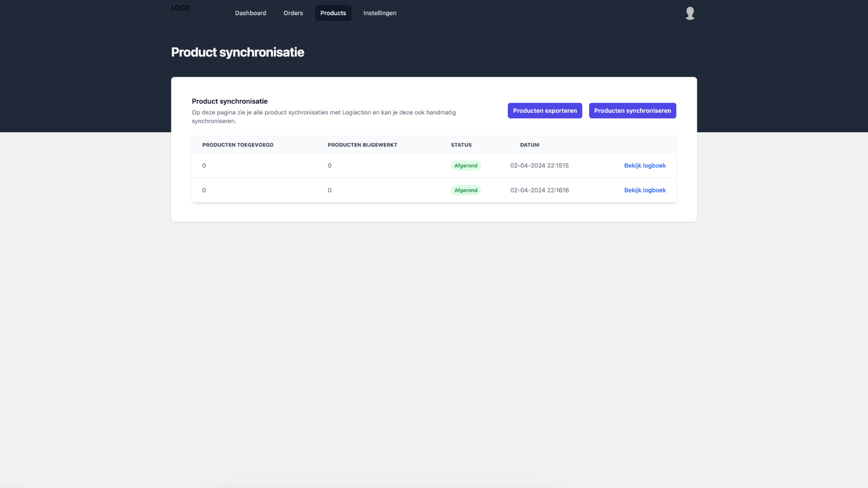Screen dimensions: 868x488
Task: Click the Afgerond badge in the 22:1616 row
Action: pyautogui.click(x=466, y=190)
